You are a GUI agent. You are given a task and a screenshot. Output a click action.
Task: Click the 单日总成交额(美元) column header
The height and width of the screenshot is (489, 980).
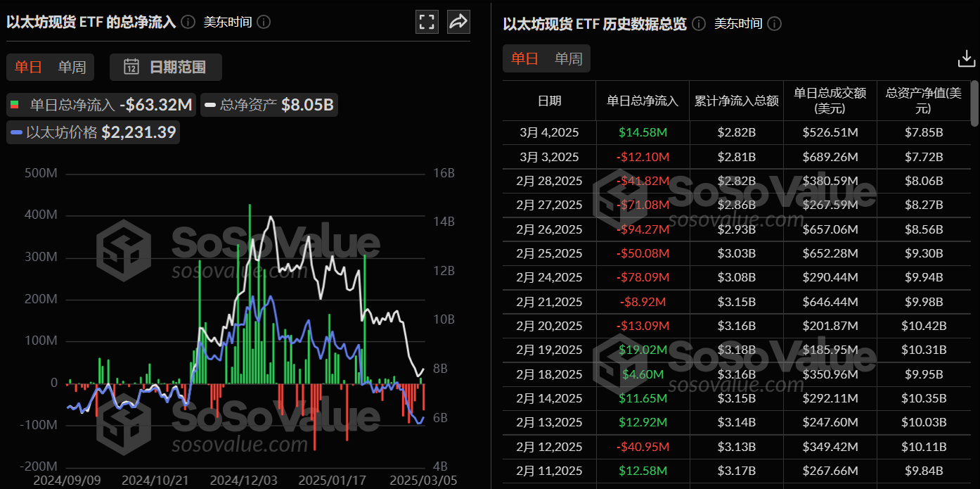tap(830, 101)
